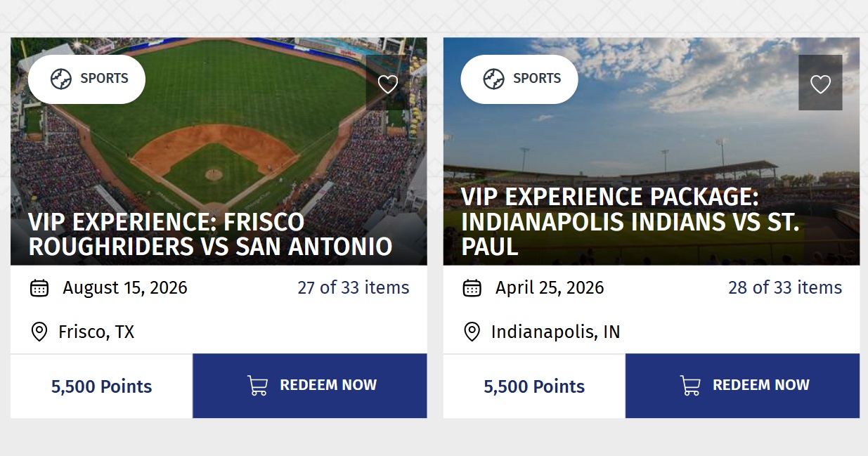Select the calendar icon beside August 15, 2026
The height and width of the screenshot is (456, 868).
38,287
